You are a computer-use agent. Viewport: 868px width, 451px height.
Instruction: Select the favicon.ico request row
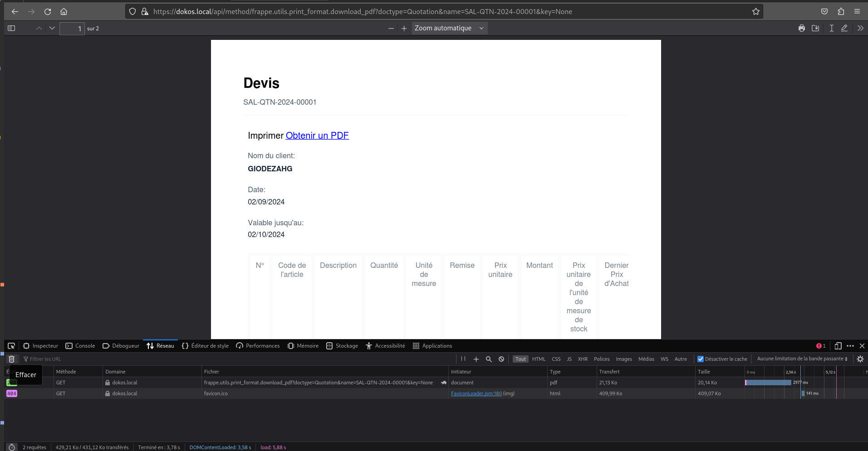pyautogui.click(x=436, y=393)
